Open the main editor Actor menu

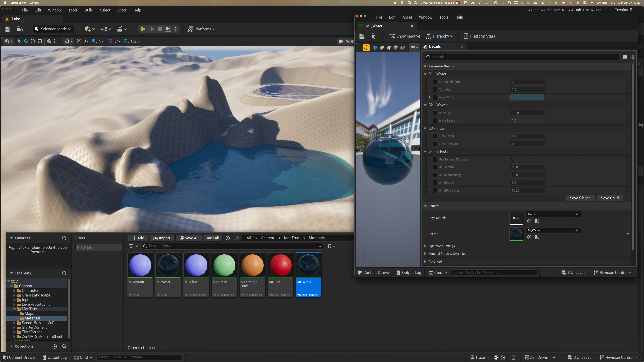click(122, 10)
